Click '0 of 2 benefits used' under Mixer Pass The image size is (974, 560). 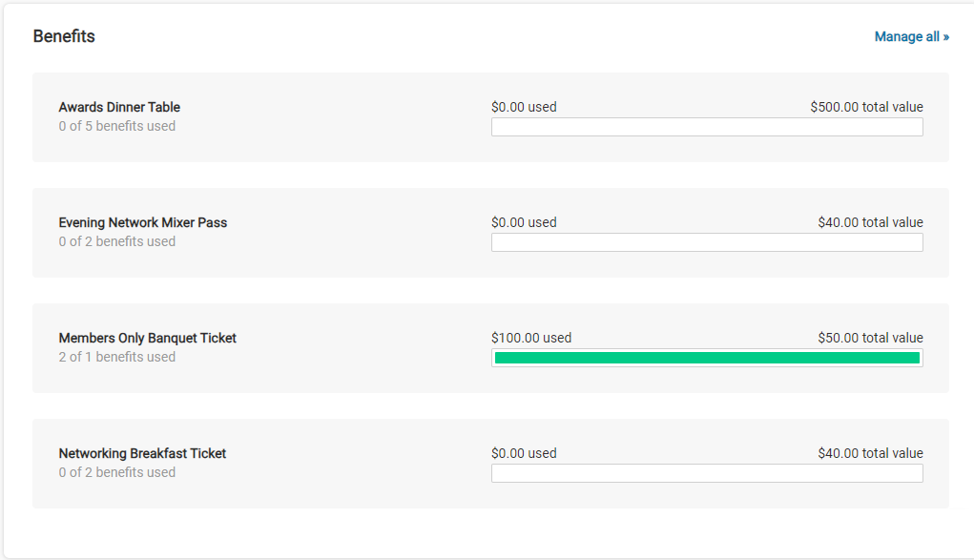coord(116,241)
